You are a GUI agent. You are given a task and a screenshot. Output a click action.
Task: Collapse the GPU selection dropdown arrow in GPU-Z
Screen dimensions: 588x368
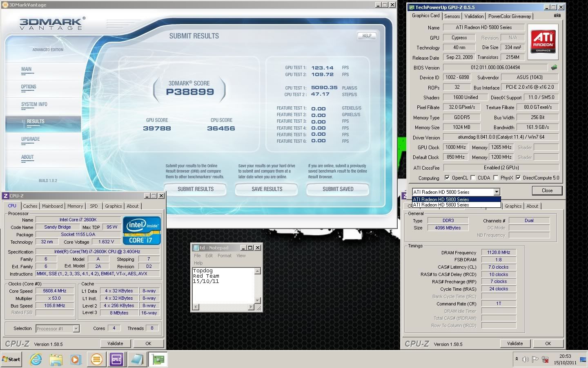click(x=497, y=192)
